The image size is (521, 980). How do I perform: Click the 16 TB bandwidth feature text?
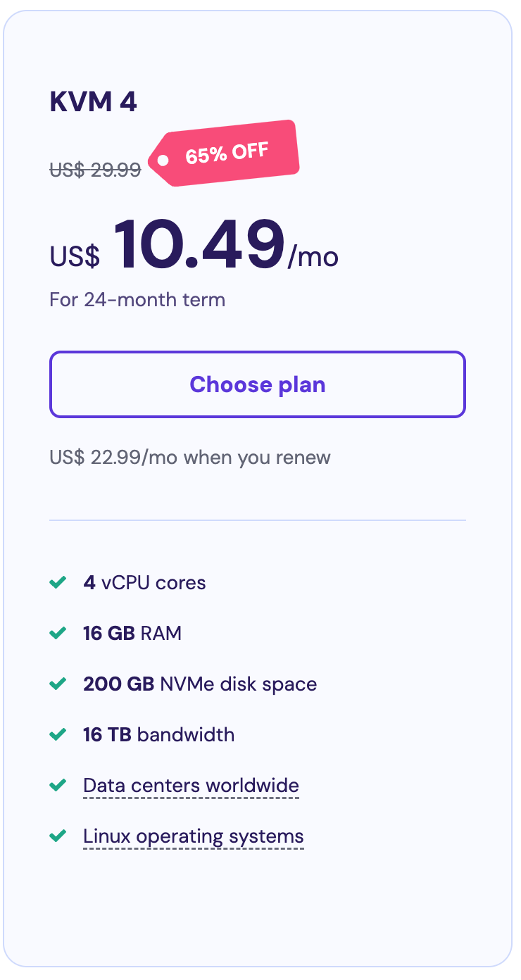click(159, 735)
